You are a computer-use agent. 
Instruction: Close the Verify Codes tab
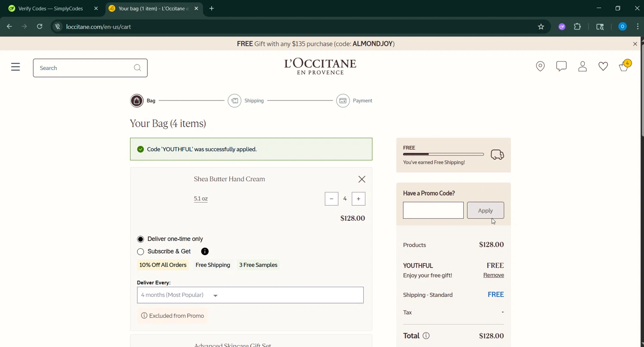point(96,9)
